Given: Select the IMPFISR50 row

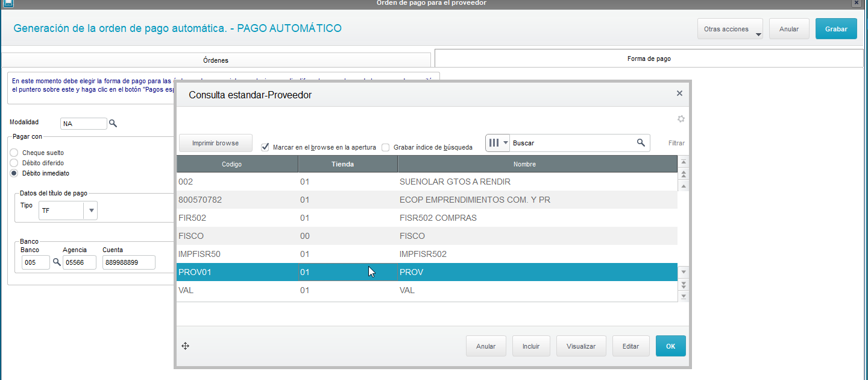Looking at the screenshot, I should [x=427, y=254].
